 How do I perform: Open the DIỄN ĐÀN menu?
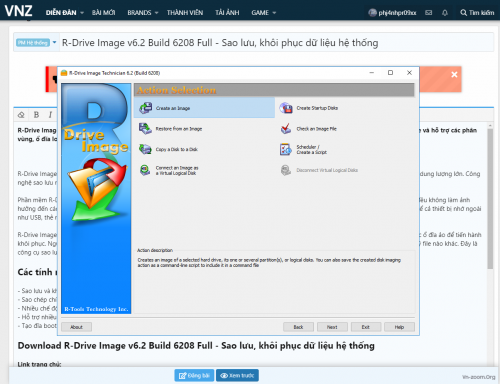click(61, 13)
